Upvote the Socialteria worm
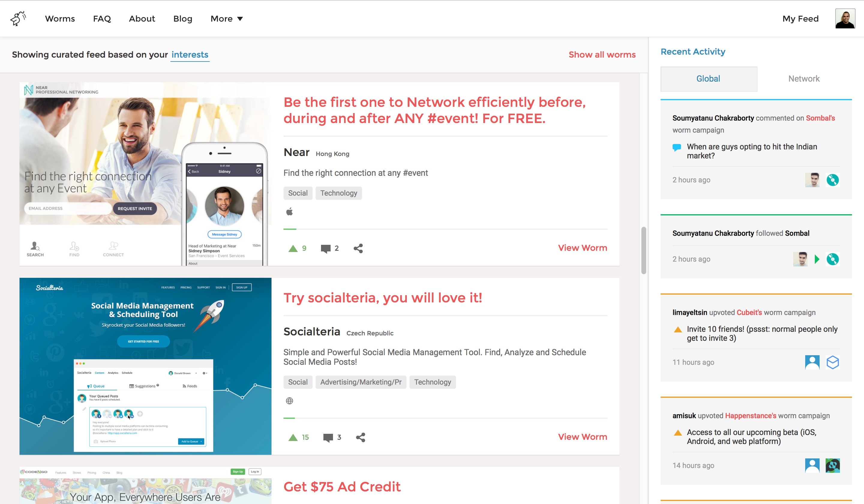The width and height of the screenshot is (864, 504). [x=293, y=437]
